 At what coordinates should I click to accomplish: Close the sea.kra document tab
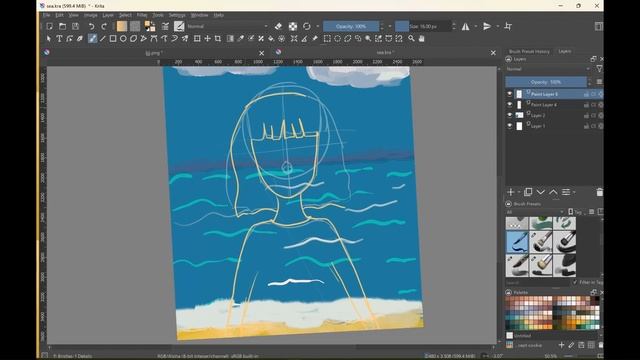493,53
